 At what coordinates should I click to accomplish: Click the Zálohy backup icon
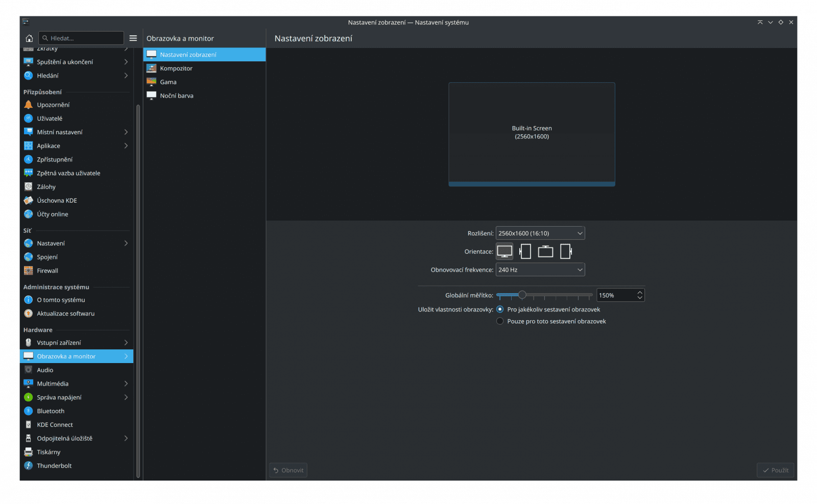[29, 187]
